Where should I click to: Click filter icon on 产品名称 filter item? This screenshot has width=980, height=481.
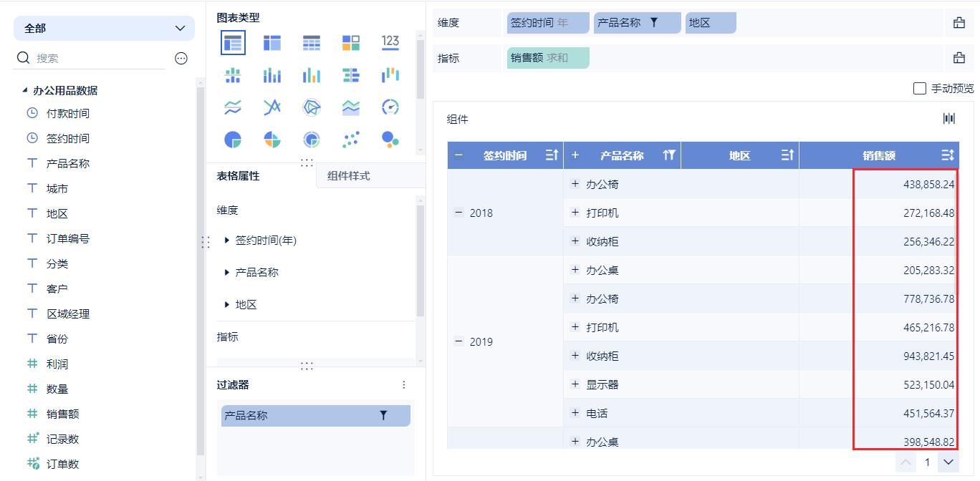[x=383, y=415]
